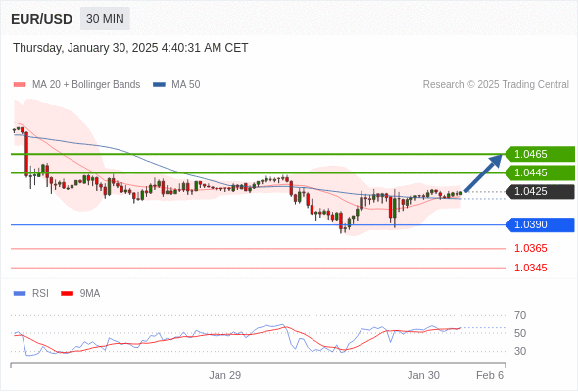The height and width of the screenshot is (392, 578).
Task: Click the Jan 30 time axis label
Action: click(x=423, y=375)
